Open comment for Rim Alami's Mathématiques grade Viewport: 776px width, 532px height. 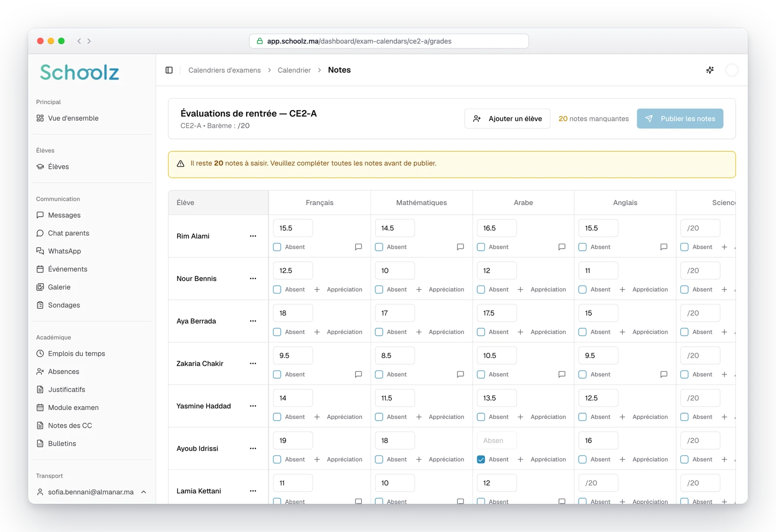click(x=460, y=247)
